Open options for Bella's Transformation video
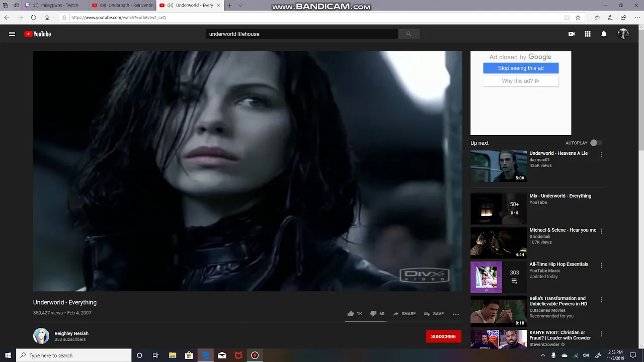 [x=601, y=300]
